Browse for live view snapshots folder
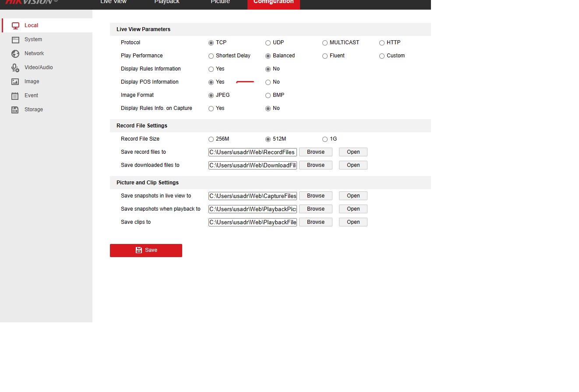Screen dimensions: 579x392 (x=315, y=196)
